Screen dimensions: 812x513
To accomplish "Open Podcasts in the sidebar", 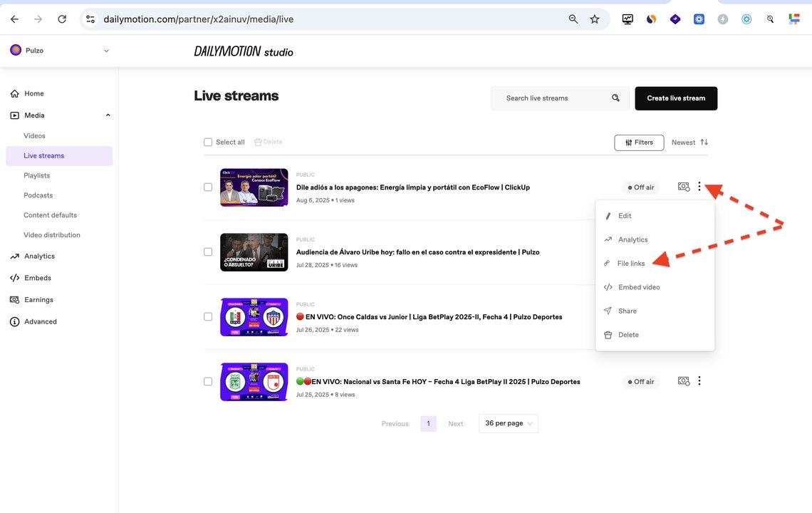I will 38,195.
